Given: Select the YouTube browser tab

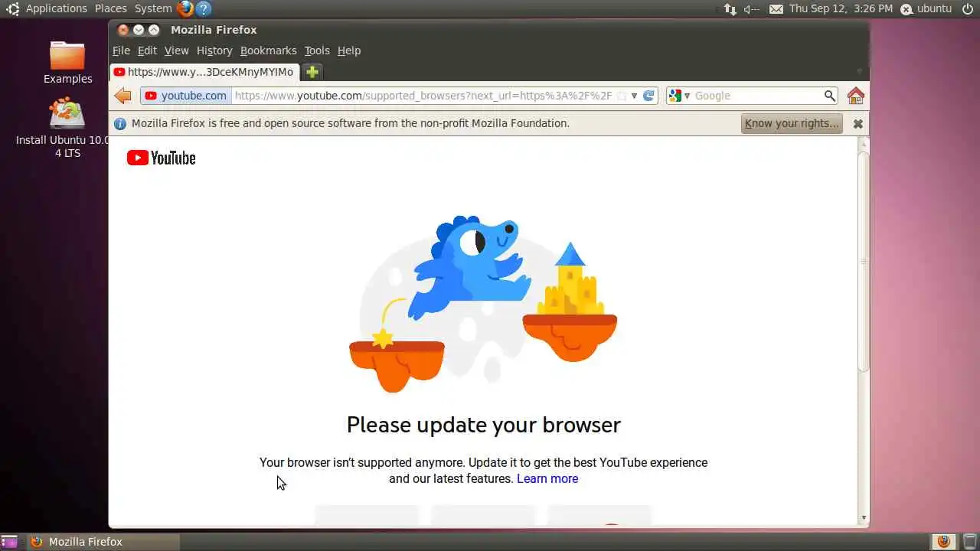Looking at the screenshot, I should pyautogui.click(x=204, y=72).
